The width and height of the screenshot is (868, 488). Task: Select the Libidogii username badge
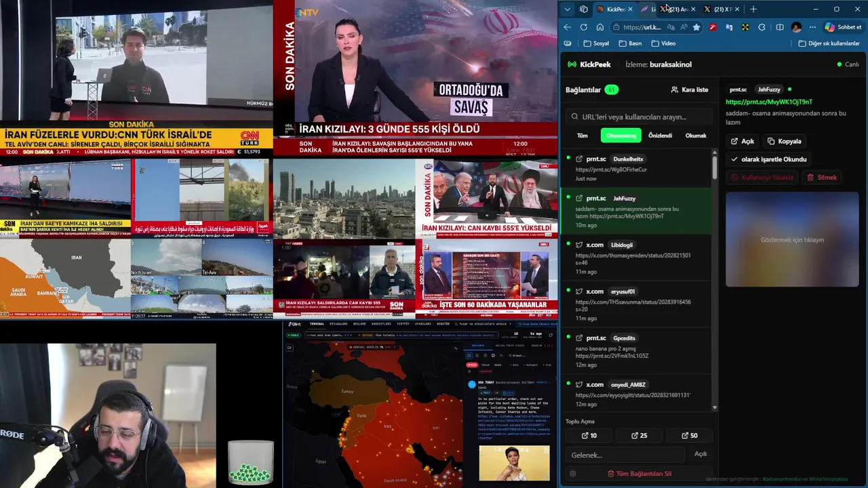coord(622,245)
